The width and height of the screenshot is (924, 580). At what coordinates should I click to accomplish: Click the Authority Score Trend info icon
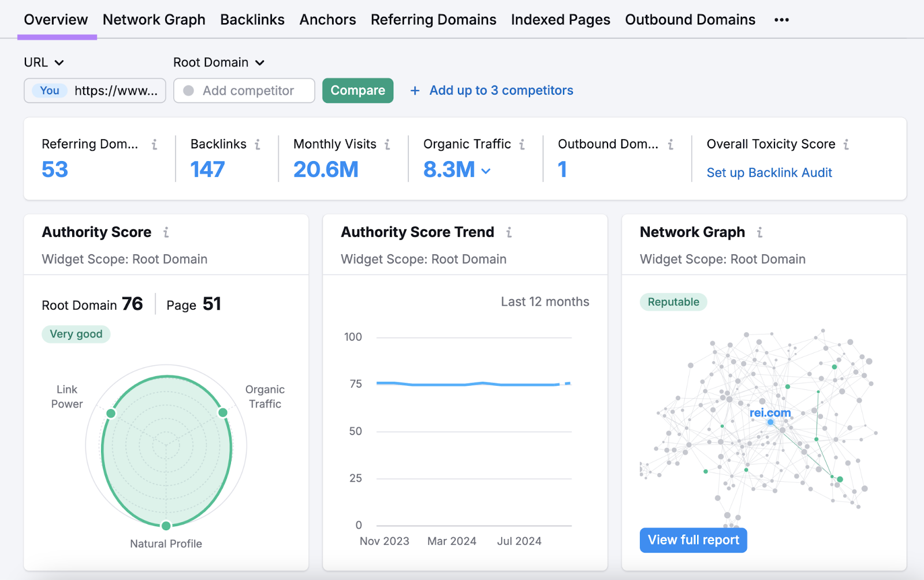tap(509, 232)
